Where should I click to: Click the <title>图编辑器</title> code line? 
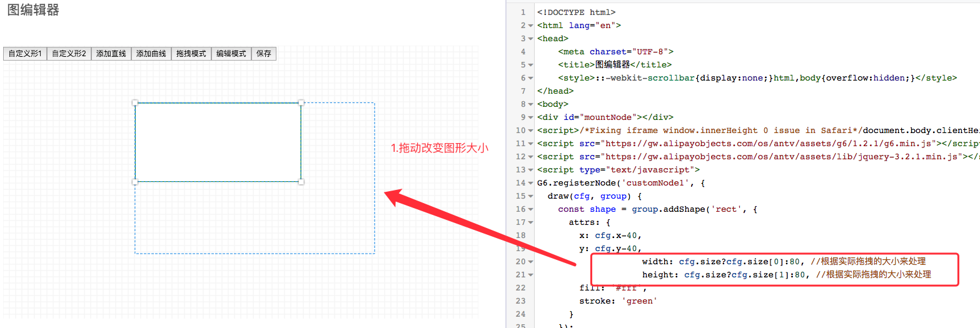615,64
